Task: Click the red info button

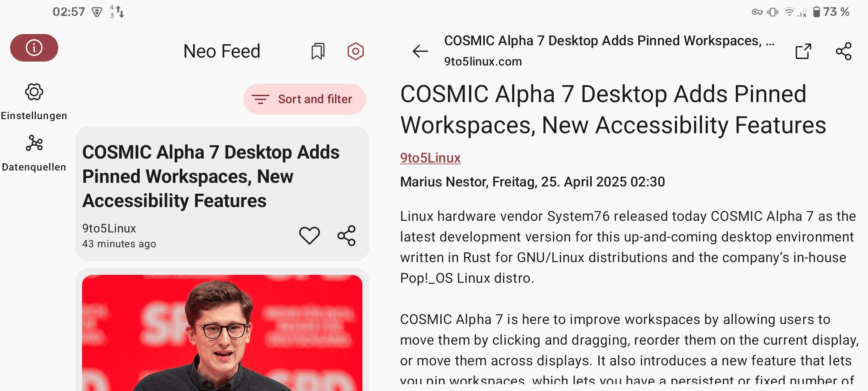Action: point(34,48)
